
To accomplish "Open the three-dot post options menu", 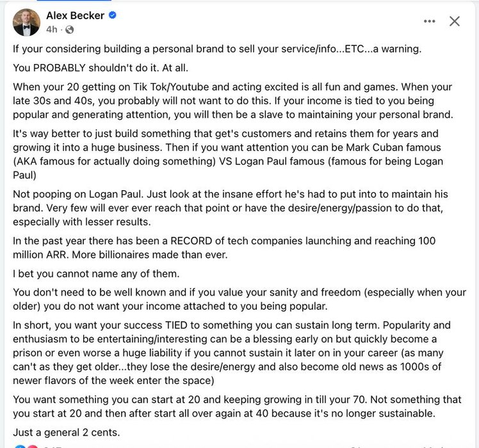I will pos(429,21).
